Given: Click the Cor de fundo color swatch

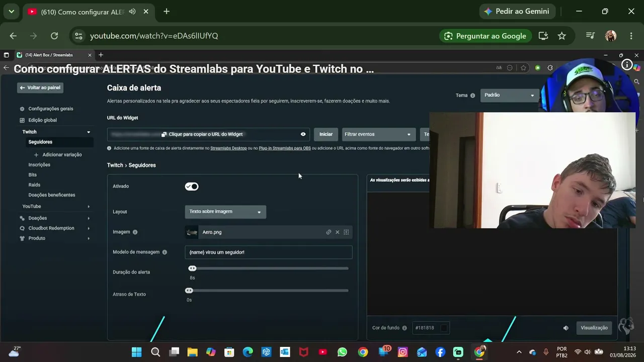Looking at the screenshot, I should tap(444, 328).
